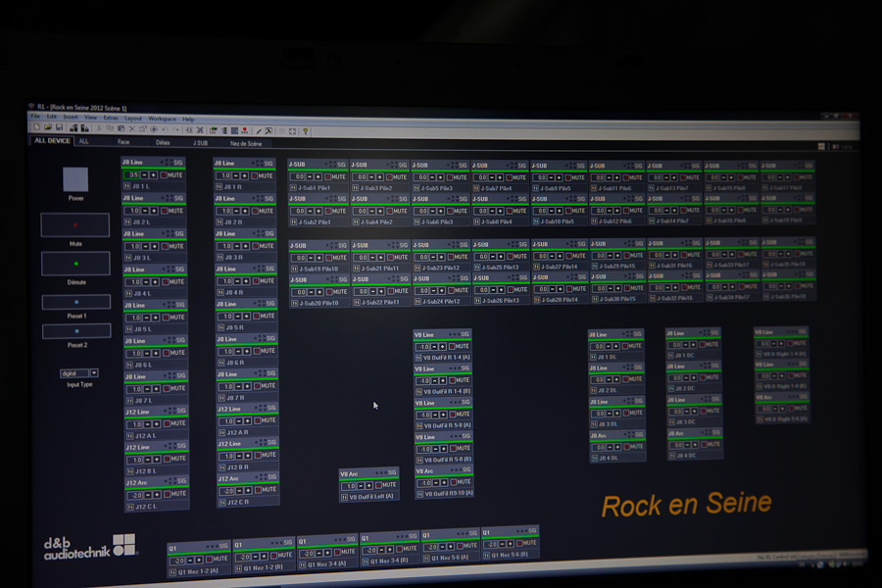This screenshot has height=588, width=882.
Task: Click the level field of V8 OutFill Left
Action: click(349, 486)
